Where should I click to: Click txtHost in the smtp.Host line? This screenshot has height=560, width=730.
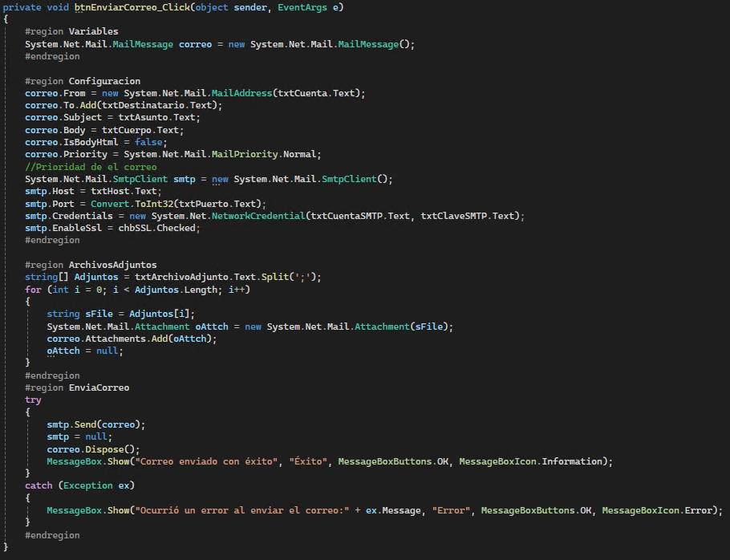[x=110, y=191]
